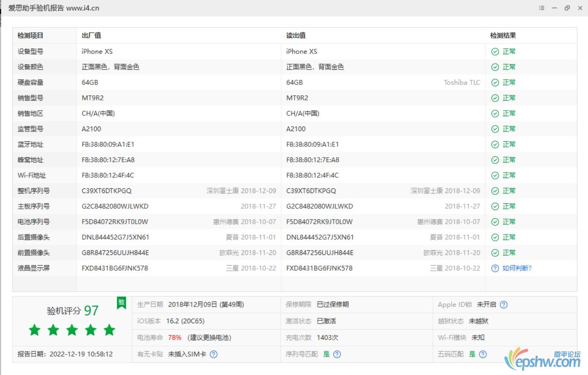This screenshot has width=588, height=375.
Task: Open the 如何判断? help link
Action: pyautogui.click(x=517, y=268)
